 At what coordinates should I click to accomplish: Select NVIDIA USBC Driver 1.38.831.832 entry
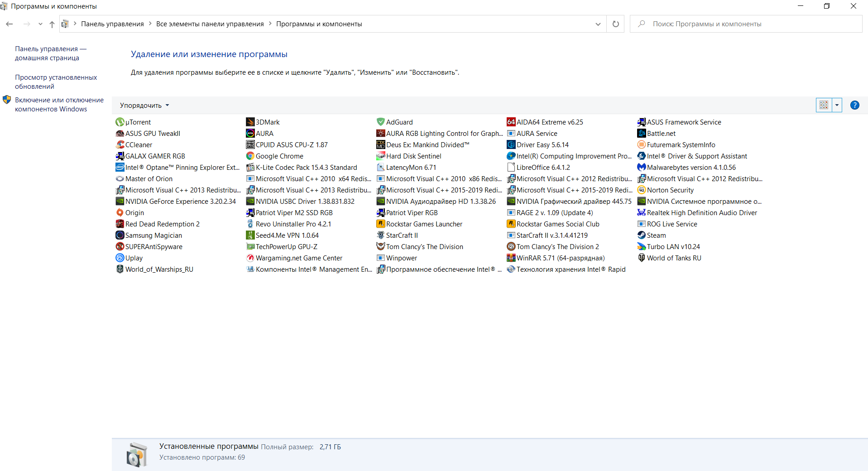tap(301, 202)
